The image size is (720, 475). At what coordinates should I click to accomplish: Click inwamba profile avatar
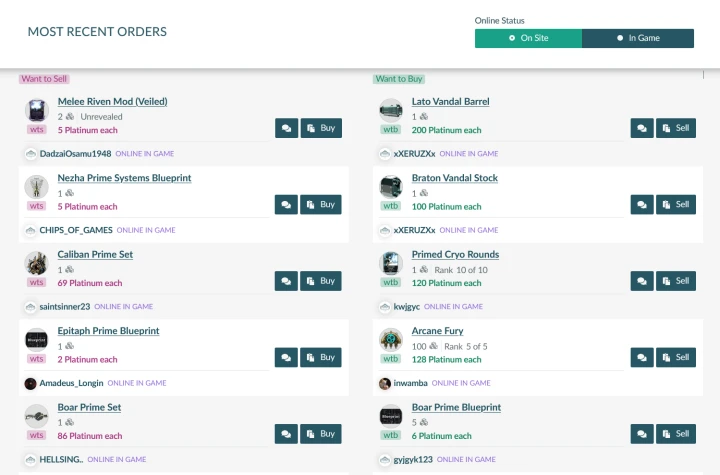pos(385,383)
